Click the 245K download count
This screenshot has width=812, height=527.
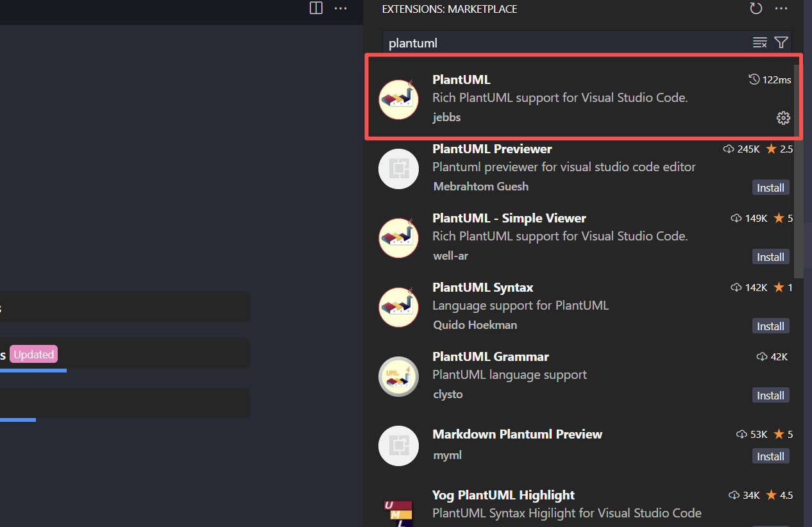pos(741,149)
